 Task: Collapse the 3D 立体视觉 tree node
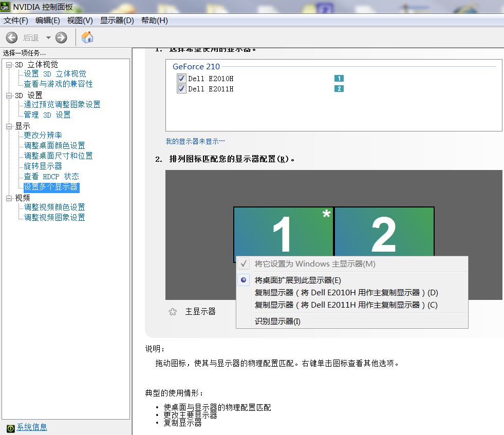tap(9, 65)
